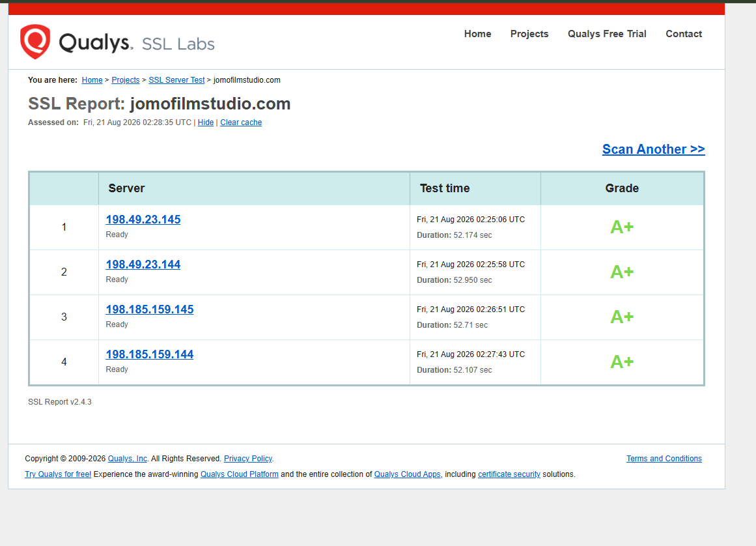Open Qualys Free Trial menu item
The image size is (756, 546).
point(606,34)
